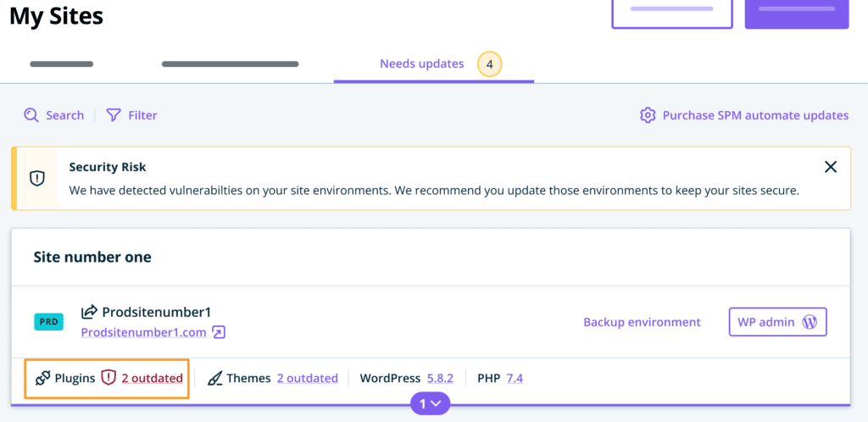Click the Filter funnel icon
Viewport: 868px width, 422px height.
[x=113, y=115]
